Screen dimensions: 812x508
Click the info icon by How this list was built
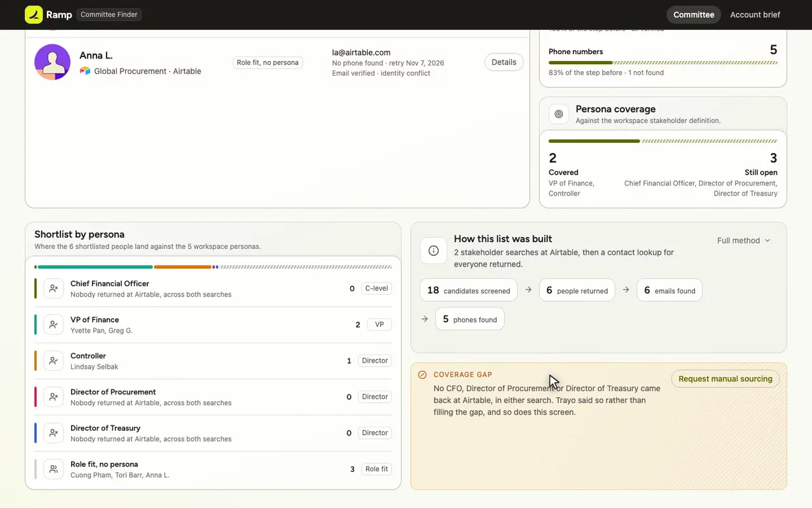[x=434, y=251]
